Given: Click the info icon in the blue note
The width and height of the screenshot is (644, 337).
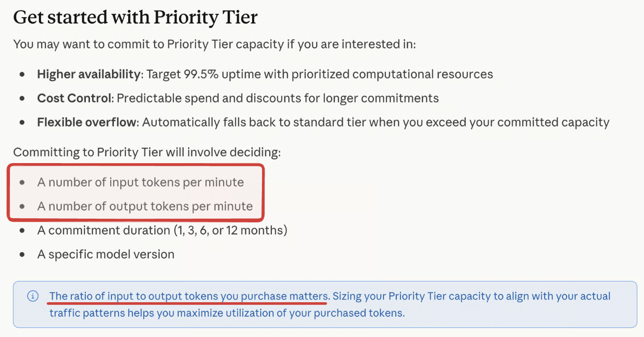Looking at the screenshot, I should pyautogui.click(x=33, y=296).
